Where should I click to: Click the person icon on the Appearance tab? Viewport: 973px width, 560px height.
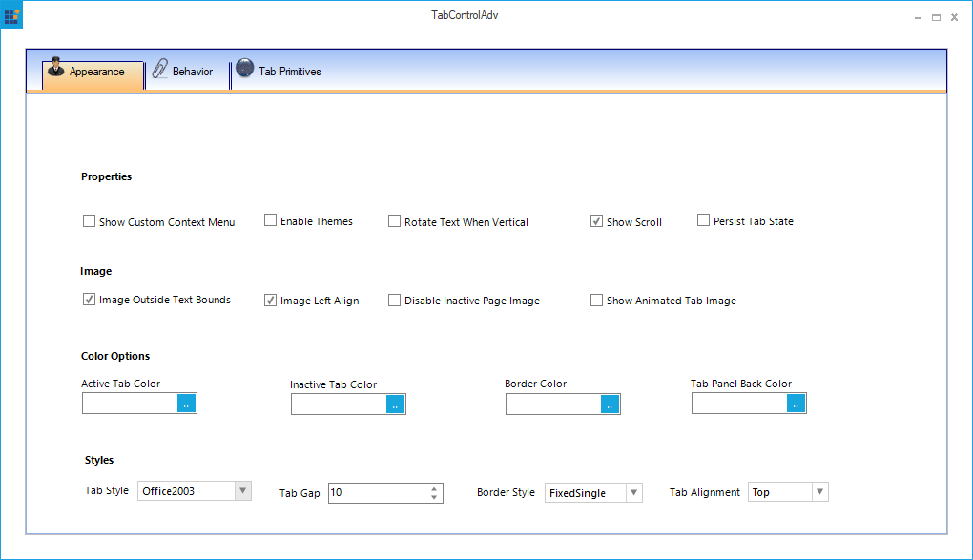tap(56, 69)
